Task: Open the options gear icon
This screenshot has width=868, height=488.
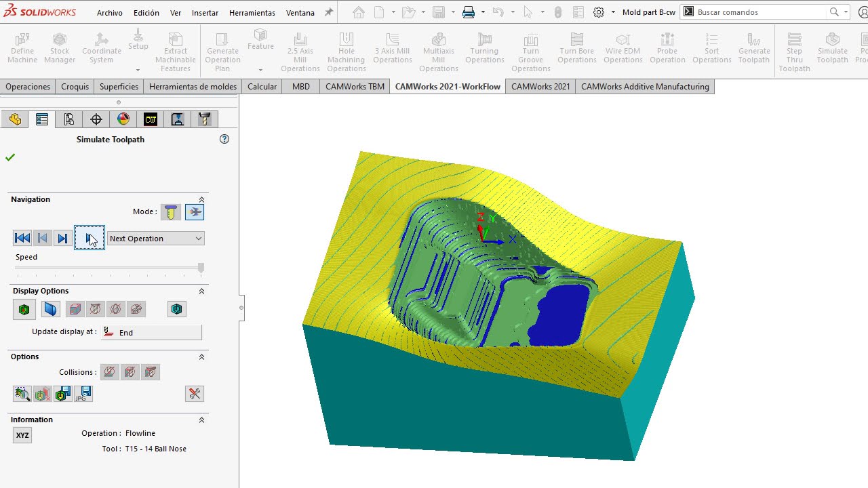Action: [599, 12]
